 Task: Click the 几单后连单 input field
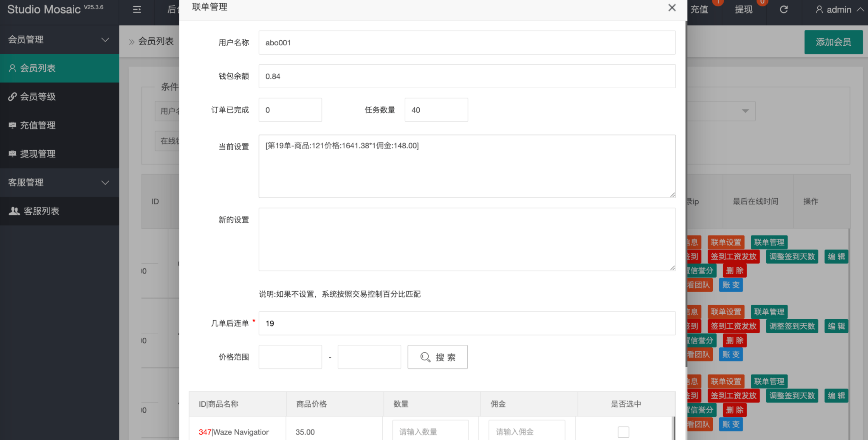(467, 323)
